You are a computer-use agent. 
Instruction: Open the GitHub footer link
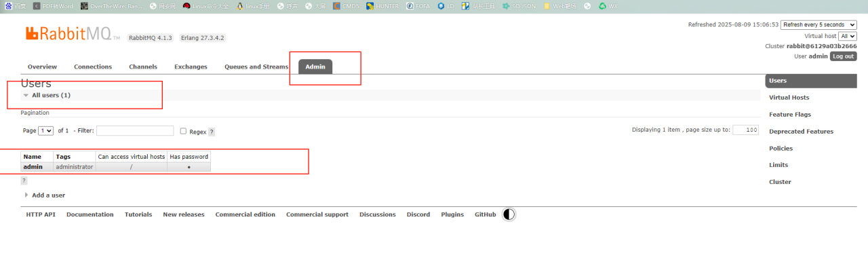485,214
